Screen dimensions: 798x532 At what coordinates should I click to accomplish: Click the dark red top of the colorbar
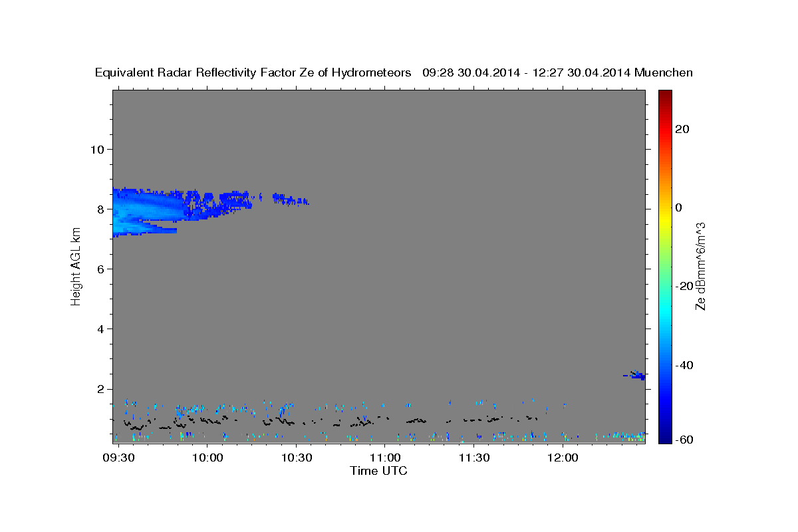click(x=664, y=96)
